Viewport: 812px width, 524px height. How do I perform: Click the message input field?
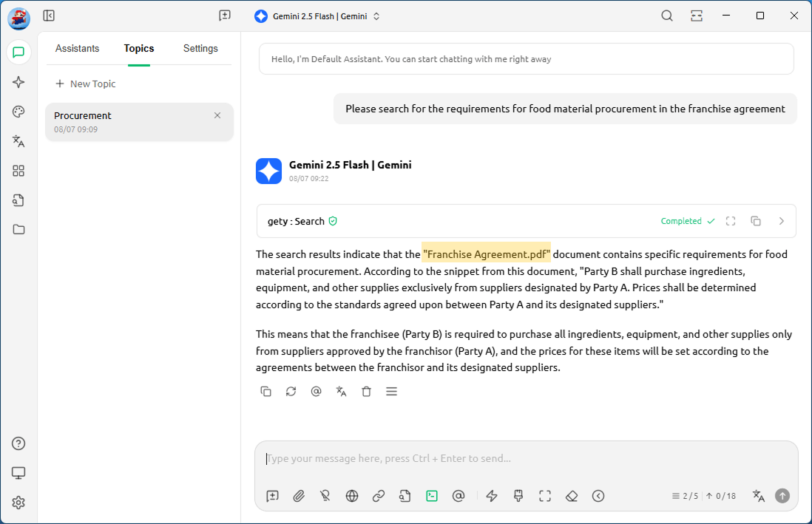pyautogui.click(x=526, y=459)
